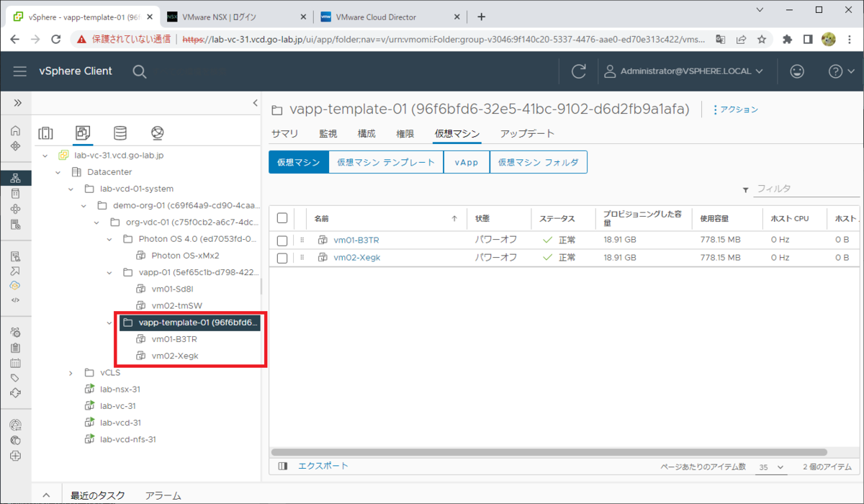864x504 pixels.
Task: Open Tags icon in left sidebar
Action: (x=15, y=378)
